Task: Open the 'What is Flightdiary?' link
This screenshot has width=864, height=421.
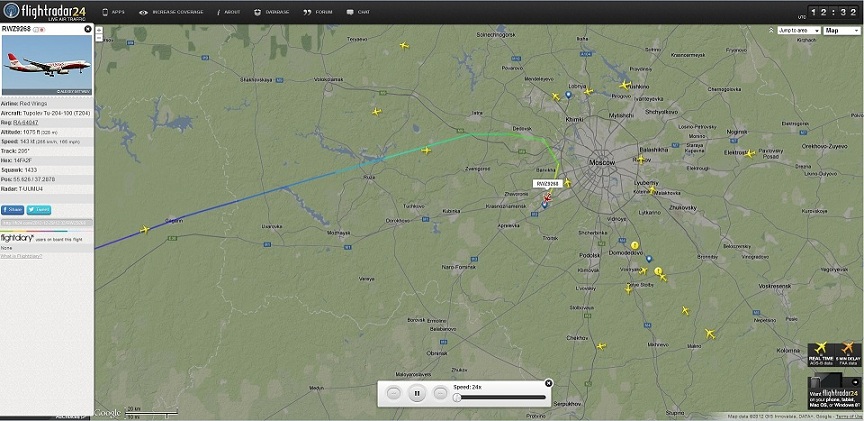Action: (21, 256)
